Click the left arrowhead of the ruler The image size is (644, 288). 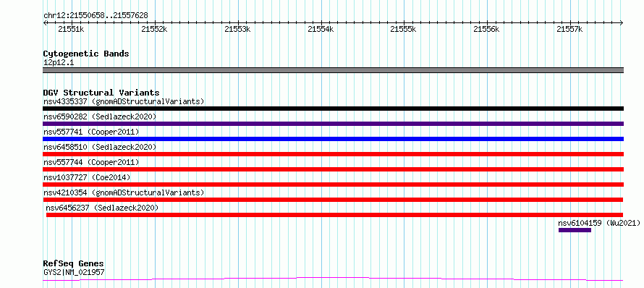(45, 22)
